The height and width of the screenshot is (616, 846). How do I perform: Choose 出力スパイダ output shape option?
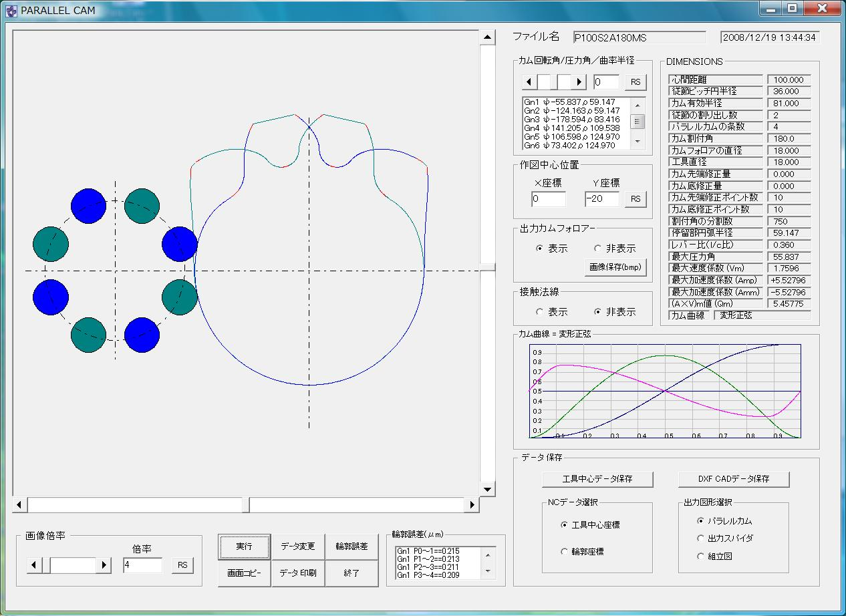pos(700,538)
